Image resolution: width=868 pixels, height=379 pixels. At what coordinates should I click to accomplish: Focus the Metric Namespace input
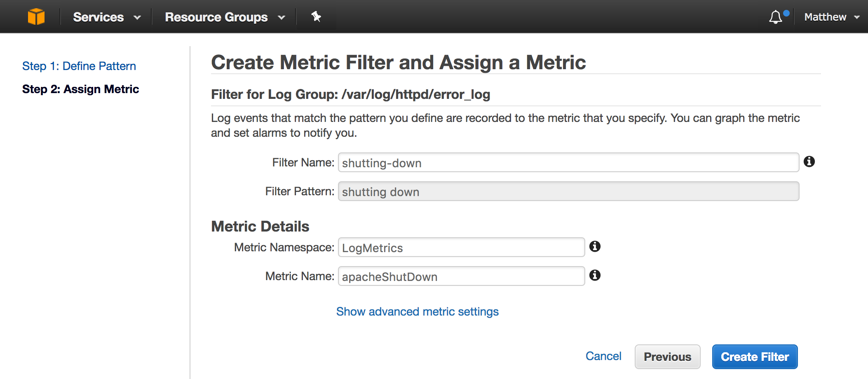[461, 247]
